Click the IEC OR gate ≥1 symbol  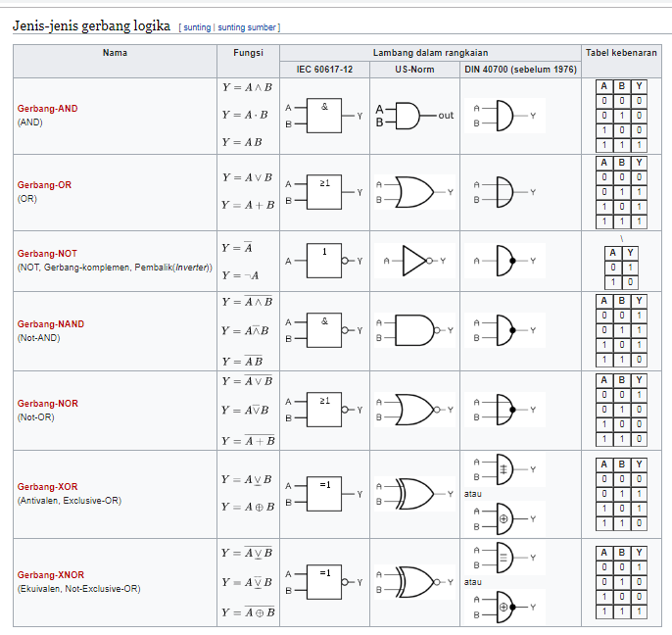324,192
